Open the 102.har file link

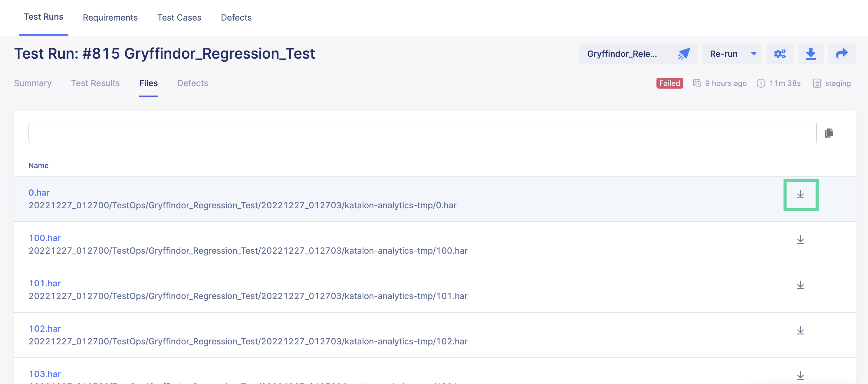tap(45, 328)
